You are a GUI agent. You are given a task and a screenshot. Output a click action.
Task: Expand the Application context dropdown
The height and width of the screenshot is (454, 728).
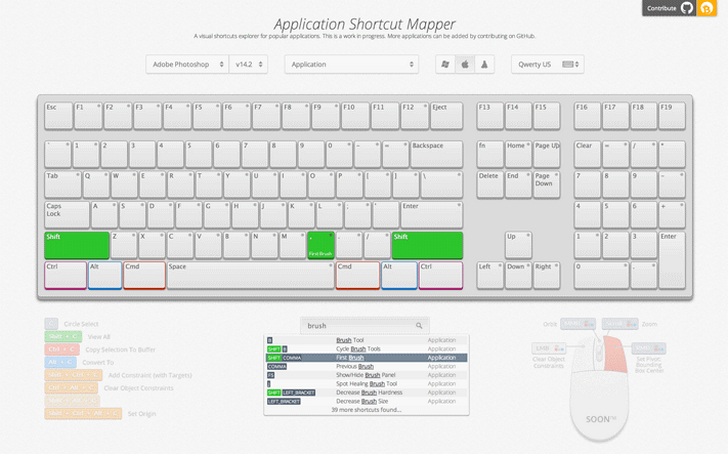tap(351, 64)
